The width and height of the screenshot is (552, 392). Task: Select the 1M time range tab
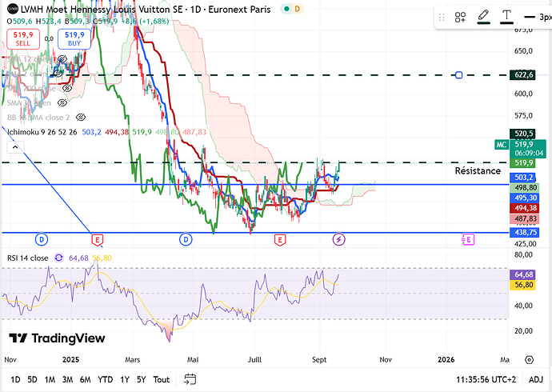50,379
